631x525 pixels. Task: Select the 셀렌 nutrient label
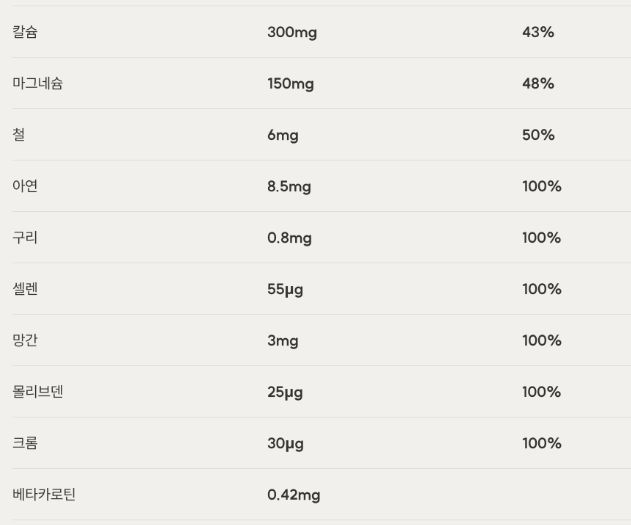click(x=25, y=289)
